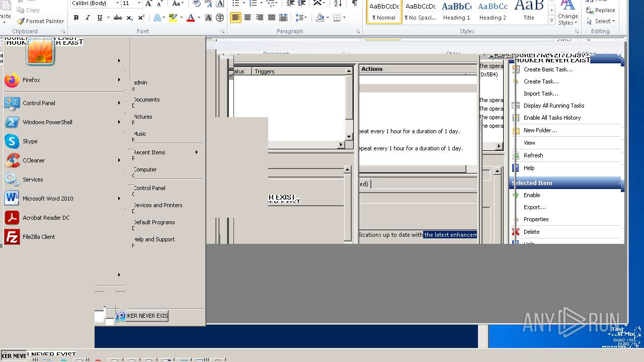Image resolution: width=644 pixels, height=362 pixels.
Task: Click Delete in Task Scheduler Selected Item
Action: pyautogui.click(x=531, y=232)
